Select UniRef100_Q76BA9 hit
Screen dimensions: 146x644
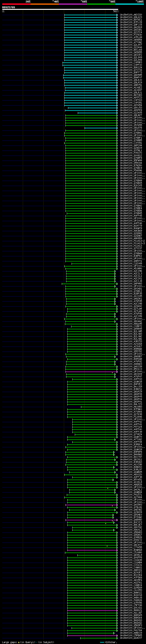click(x=131, y=254)
